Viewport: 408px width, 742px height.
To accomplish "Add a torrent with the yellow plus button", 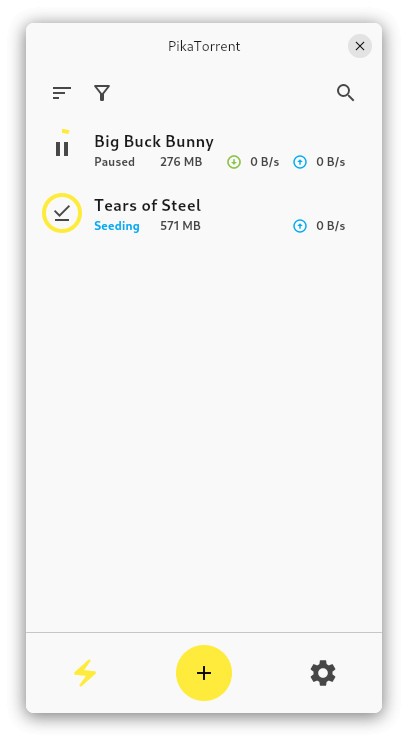I will pos(204,672).
